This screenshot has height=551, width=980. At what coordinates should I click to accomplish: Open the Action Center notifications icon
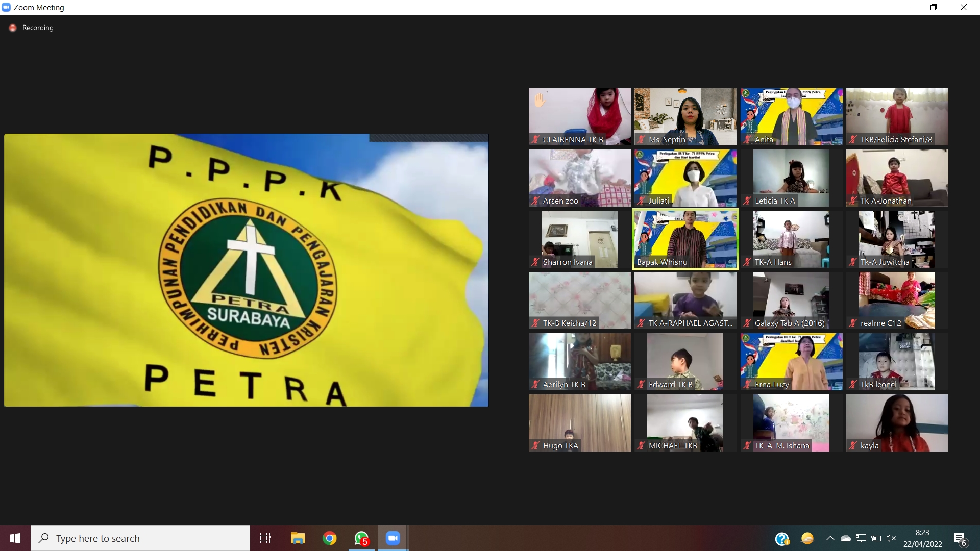(960, 539)
